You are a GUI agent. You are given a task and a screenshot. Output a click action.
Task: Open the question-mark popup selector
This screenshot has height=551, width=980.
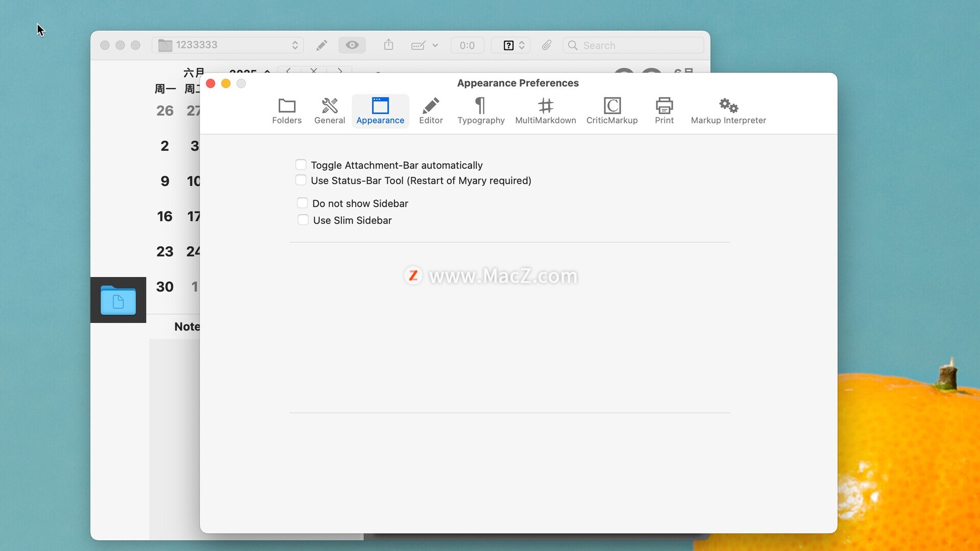point(511,45)
